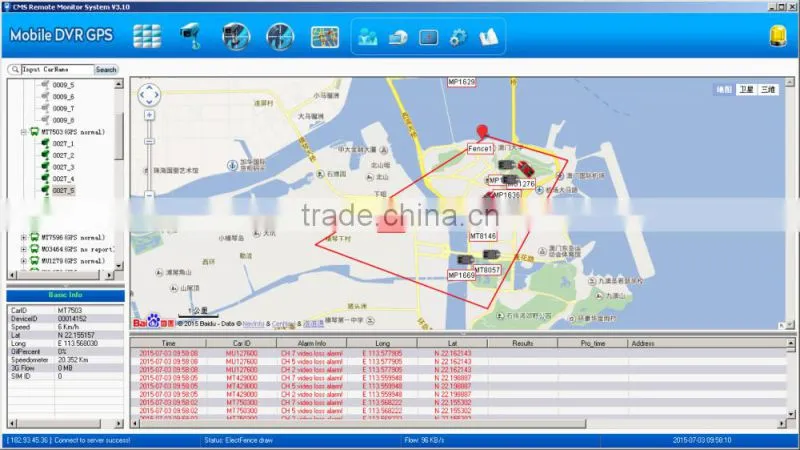The height and width of the screenshot is (450, 800).
Task: Select camera channel 002T_2
Action: click(x=63, y=155)
